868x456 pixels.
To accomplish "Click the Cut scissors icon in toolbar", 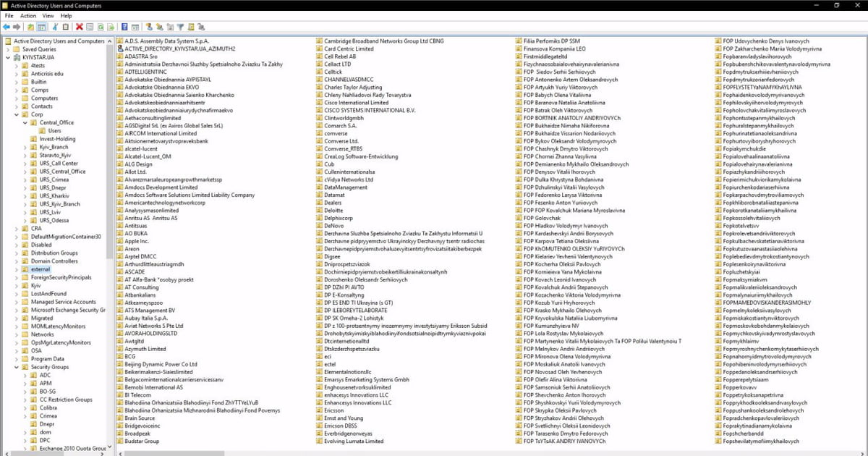I will point(55,27).
